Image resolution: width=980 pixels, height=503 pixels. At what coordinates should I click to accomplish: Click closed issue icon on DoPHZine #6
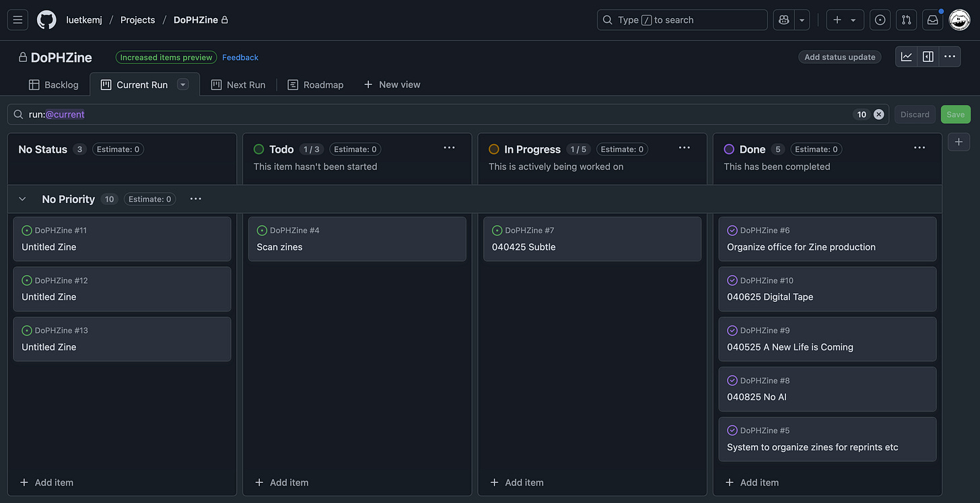[x=732, y=231]
